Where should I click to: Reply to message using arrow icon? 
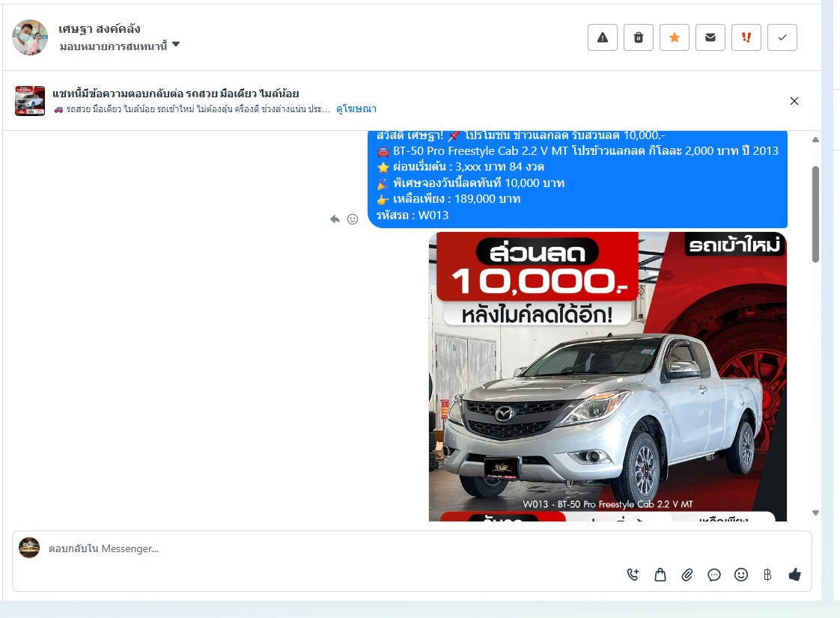click(x=335, y=219)
